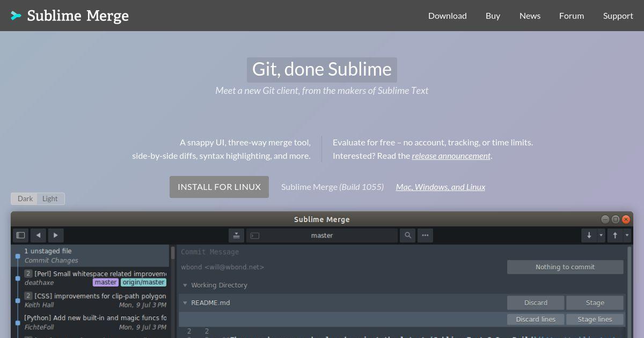Click the Nothing to commit button
The image size is (644, 338).
coord(565,267)
